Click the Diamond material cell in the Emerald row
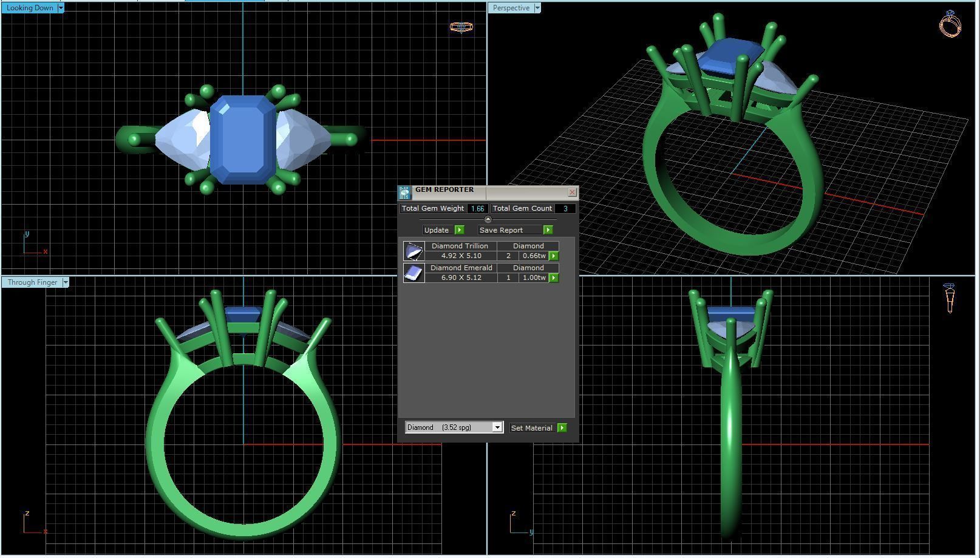 528,268
